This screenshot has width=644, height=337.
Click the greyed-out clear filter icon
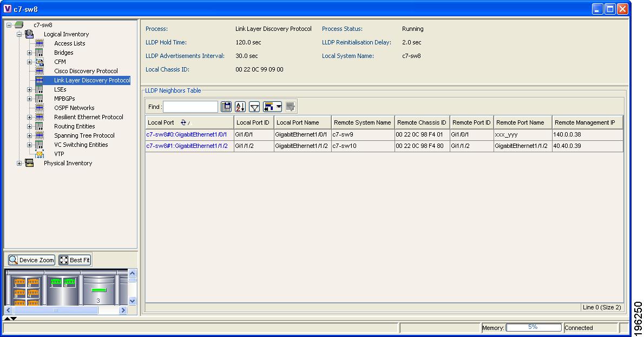pos(291,107)
